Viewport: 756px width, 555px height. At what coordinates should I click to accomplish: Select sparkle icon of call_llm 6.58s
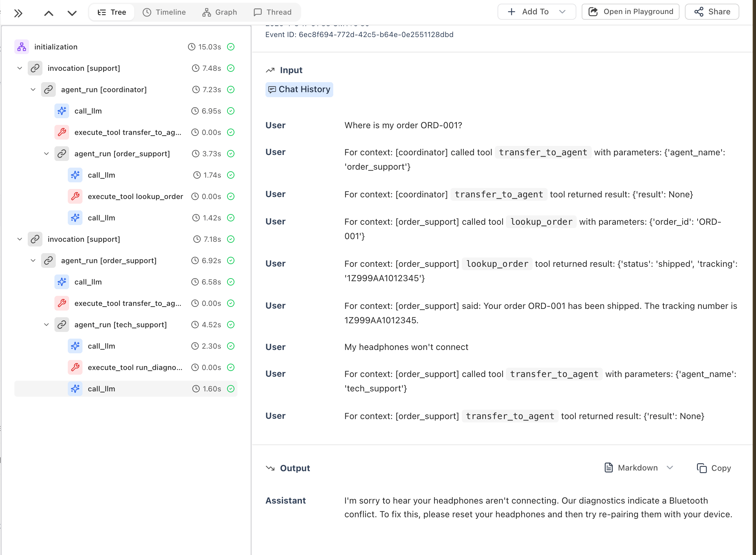point(62,282)
